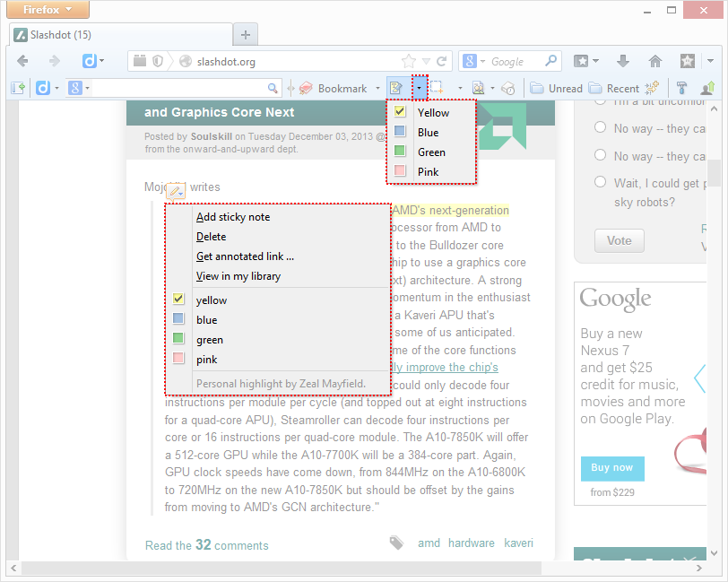
Task: Open a new tab with the plus button
Action: 246,35
